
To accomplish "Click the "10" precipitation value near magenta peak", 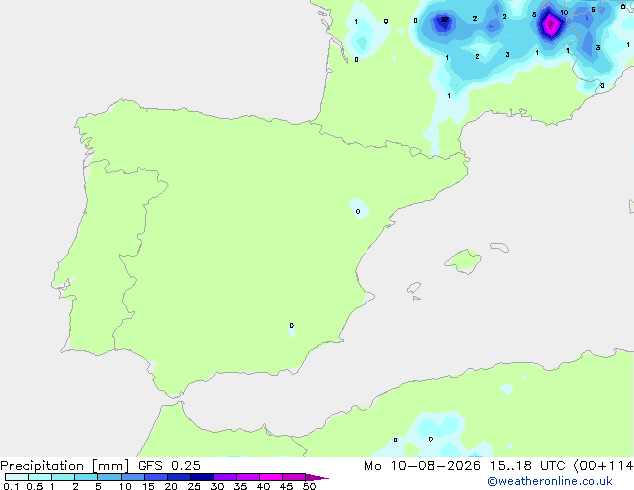I will point(564,13).
